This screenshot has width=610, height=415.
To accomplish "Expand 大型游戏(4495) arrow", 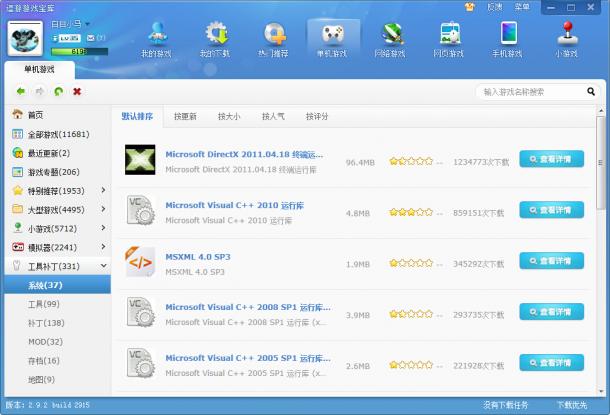I will [103, 209].
